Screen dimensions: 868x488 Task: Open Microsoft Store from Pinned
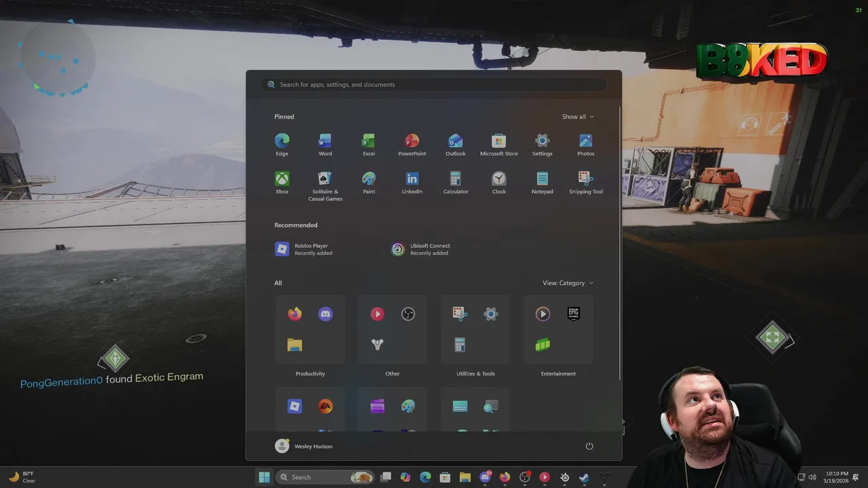click(x=499, y=144)
